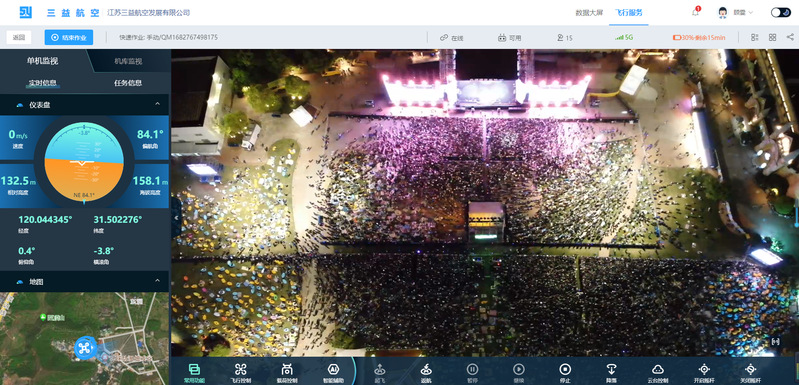Switch to the 任务信息 tab
The height and width of the screenshot is (385, 799).
point(128,82)
